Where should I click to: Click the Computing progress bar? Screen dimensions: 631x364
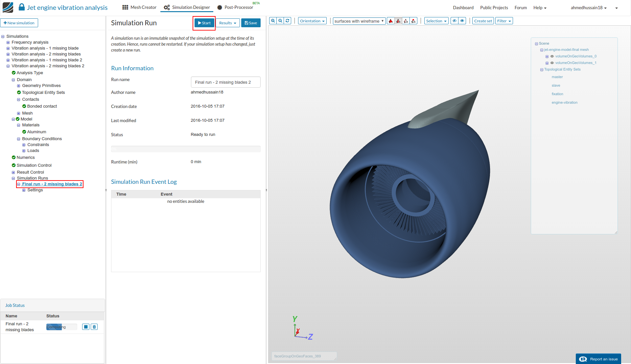pos(61,327)
